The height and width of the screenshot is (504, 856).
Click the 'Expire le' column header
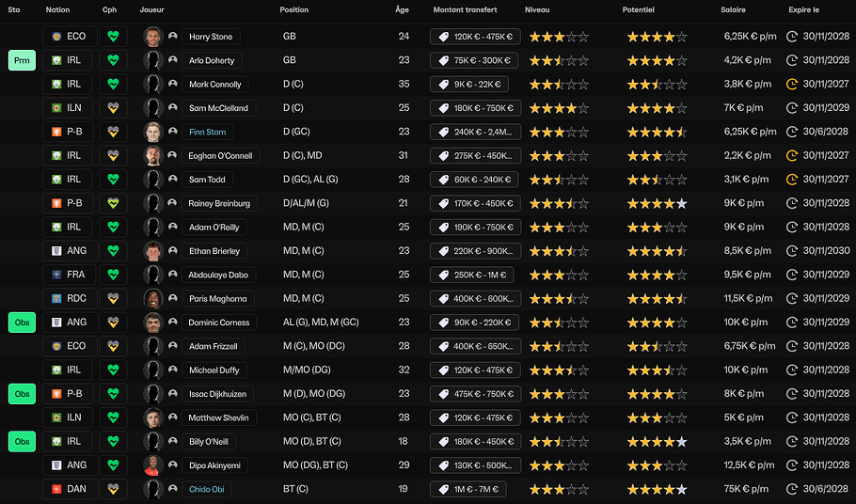click(803, 10)
